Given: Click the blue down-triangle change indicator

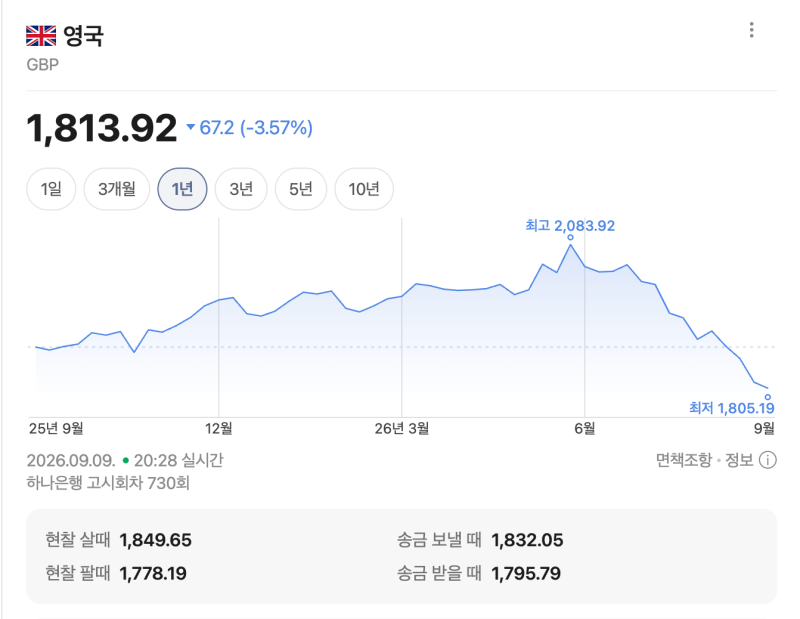Looking at the screenshot, I should [191, 127].
